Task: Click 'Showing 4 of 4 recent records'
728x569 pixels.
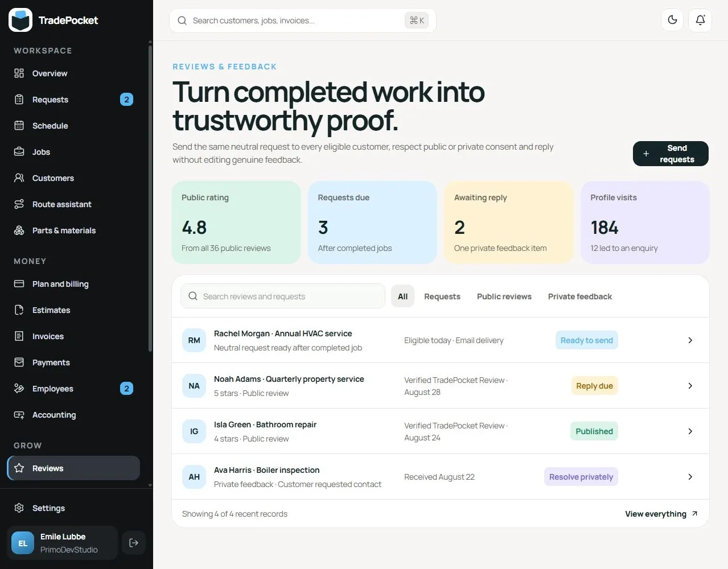Action: 235,514
